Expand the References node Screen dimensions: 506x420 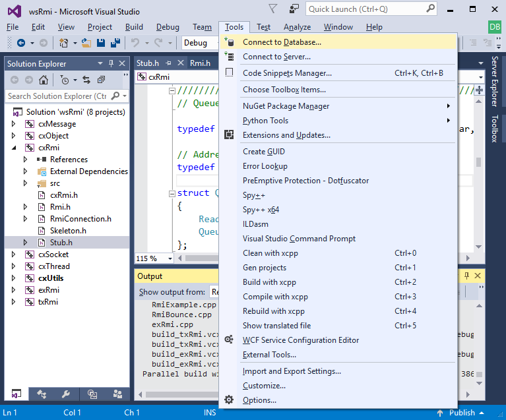[x=25, y=160]
